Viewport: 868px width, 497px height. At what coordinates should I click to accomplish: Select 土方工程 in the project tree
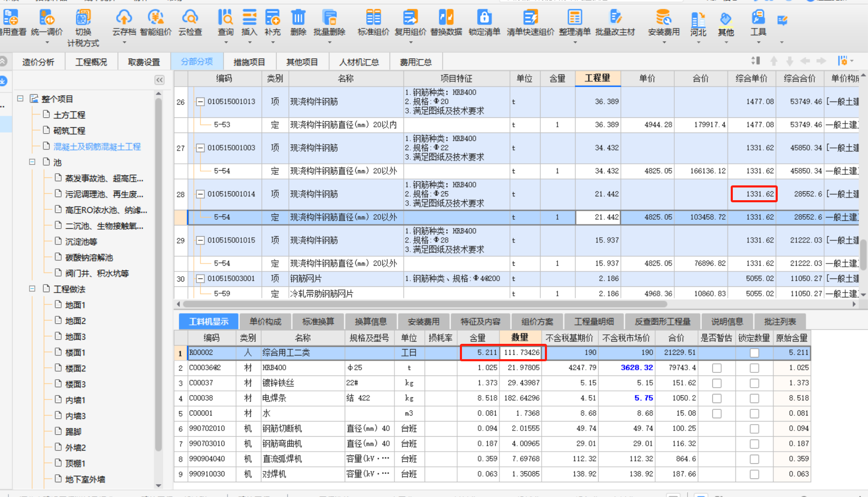pos(69,115)
